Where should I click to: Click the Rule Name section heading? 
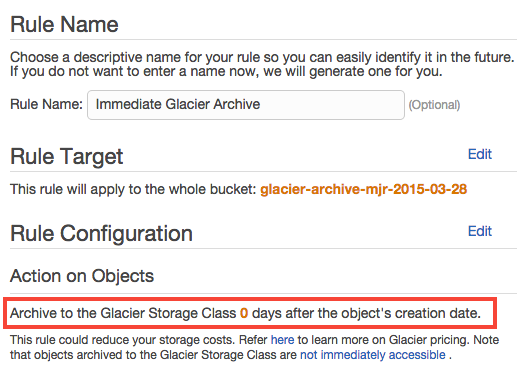(64, 25)
